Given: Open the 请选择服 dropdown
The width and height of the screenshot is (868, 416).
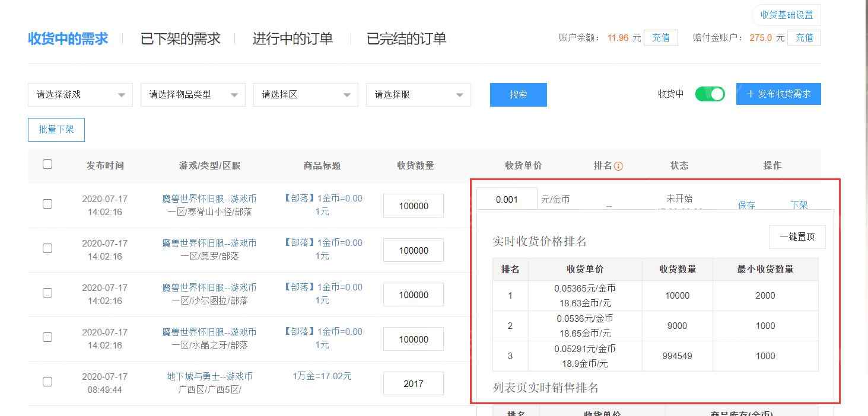Looking at the screenshot, I should click(x=418, y=95).
